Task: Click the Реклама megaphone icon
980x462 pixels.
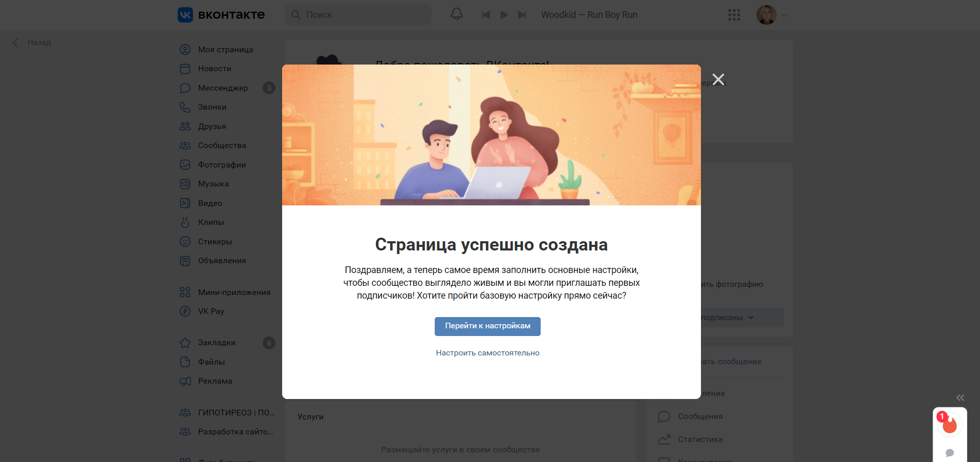Action: 185,381
